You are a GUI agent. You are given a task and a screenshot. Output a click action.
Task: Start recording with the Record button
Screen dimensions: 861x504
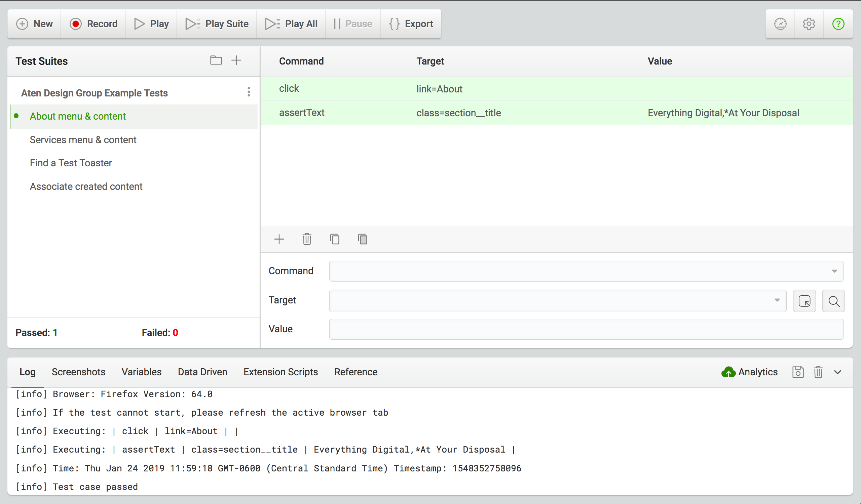(x=93, y=24)
